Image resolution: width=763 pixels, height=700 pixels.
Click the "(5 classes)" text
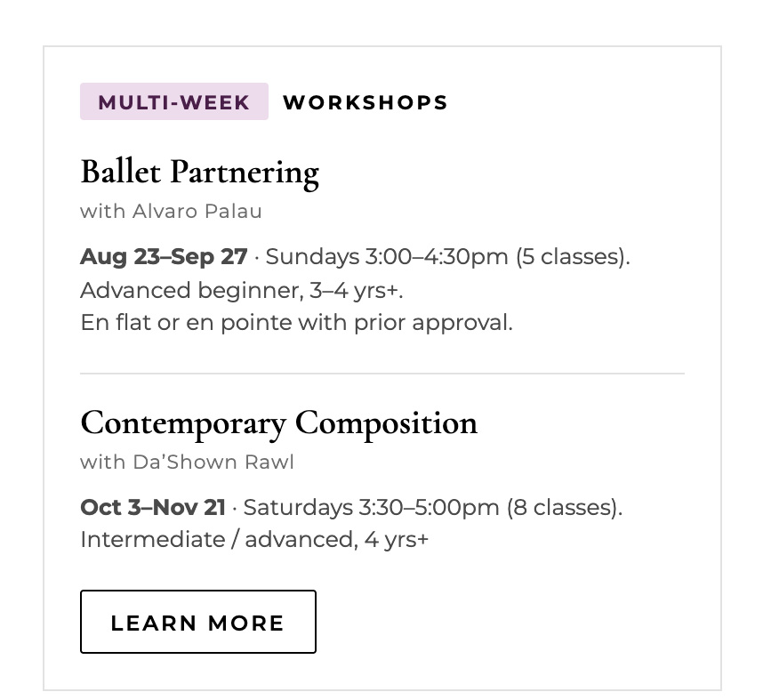(x=573, y=256)
